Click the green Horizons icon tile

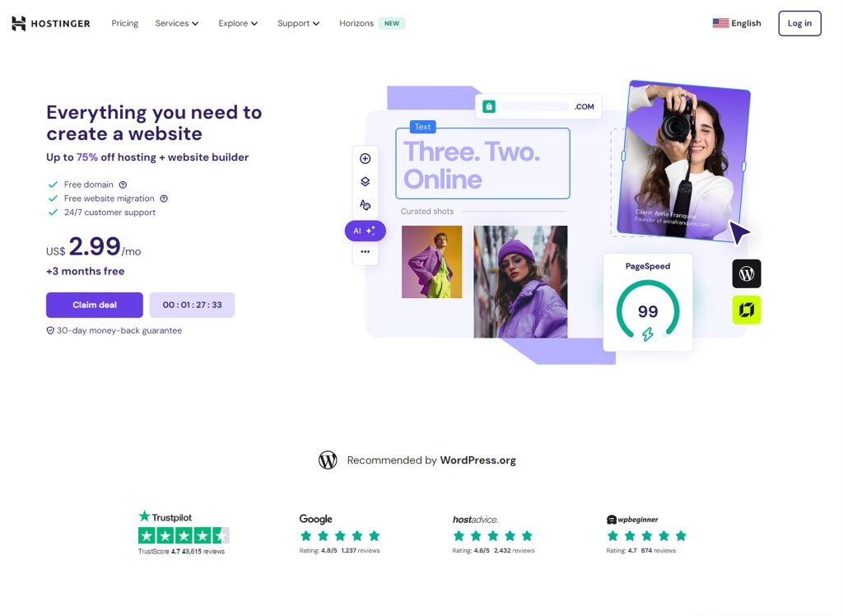pos(746,310)
